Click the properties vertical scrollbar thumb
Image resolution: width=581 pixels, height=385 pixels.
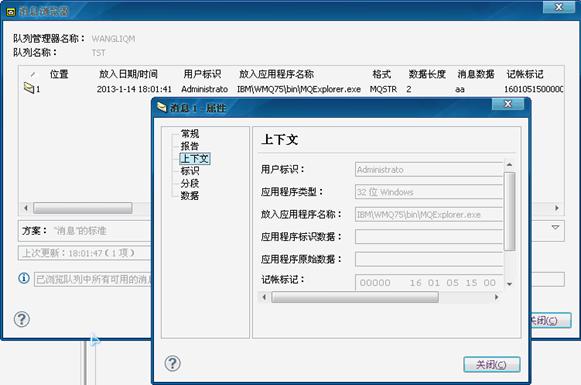pos(510,211)
